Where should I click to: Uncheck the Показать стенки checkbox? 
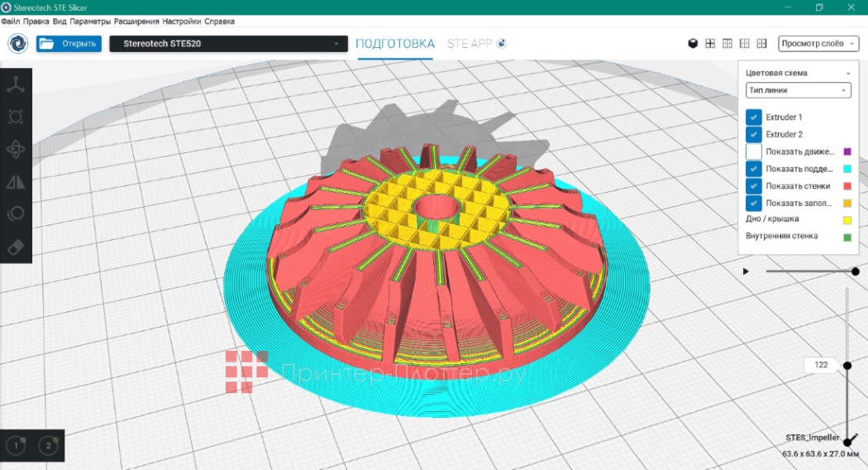tap(753, 186)
